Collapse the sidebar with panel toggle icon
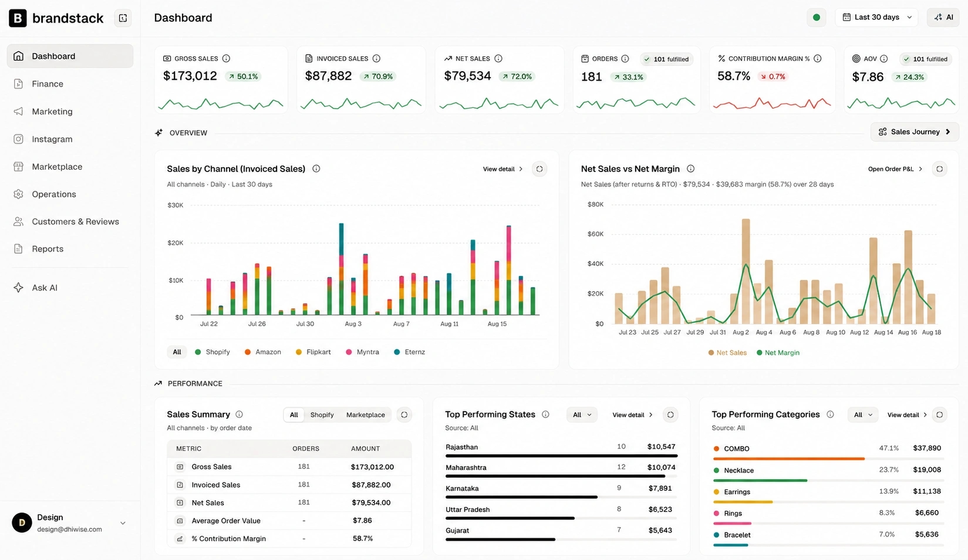The image size is (968, 560). [x=123, y=18]
